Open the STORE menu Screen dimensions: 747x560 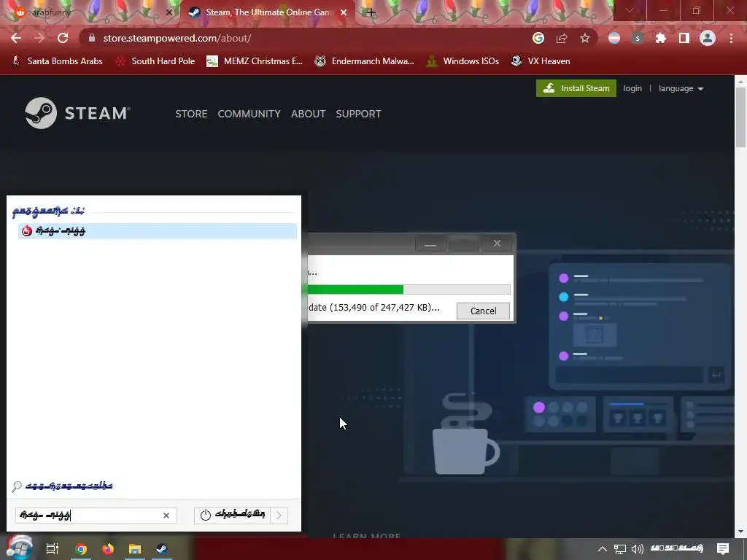tap(191, 114)
